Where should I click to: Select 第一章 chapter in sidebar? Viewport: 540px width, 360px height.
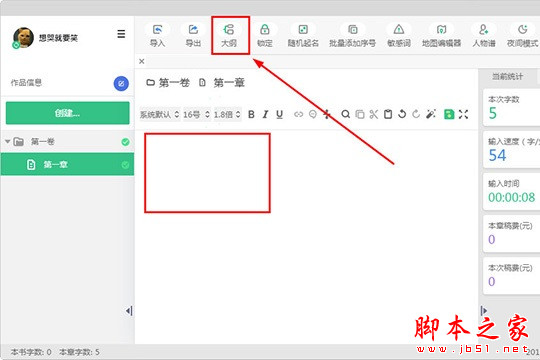pyautogui.click(x=68, y=165)
